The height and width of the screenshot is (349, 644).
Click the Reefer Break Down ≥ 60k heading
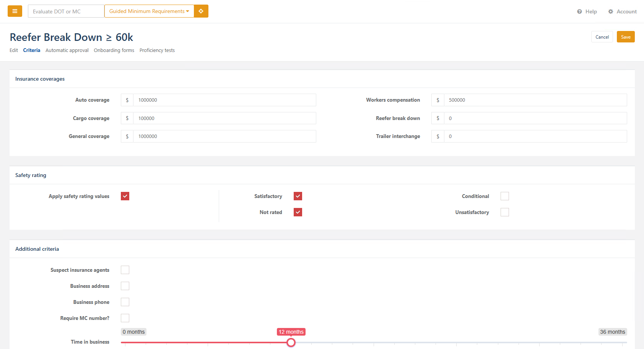(x=72, y=37)
